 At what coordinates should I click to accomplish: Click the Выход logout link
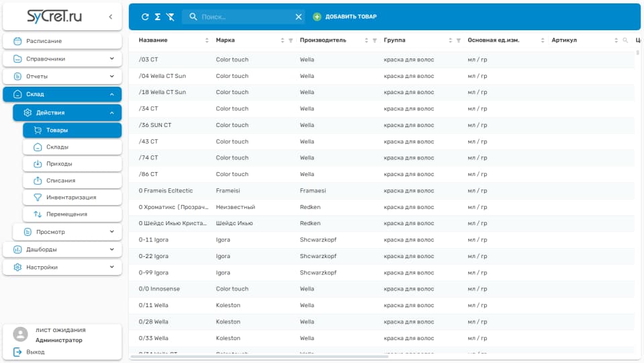(x=36, y=352)
